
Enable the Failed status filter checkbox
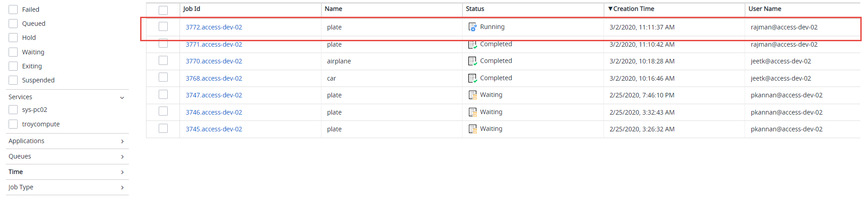tap(14, 10)
